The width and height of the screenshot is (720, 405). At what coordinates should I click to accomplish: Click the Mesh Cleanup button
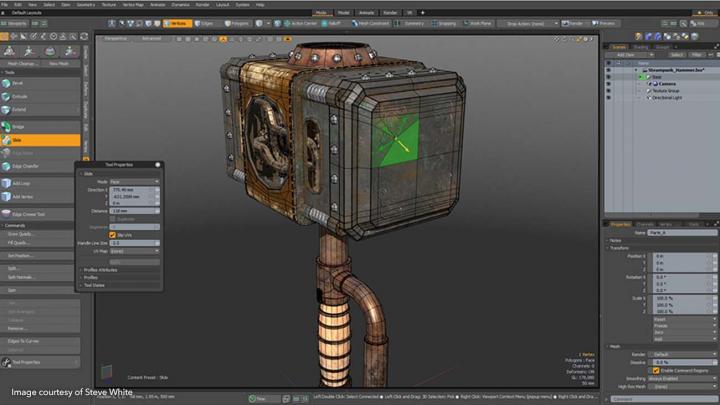[x=21, y=63]
